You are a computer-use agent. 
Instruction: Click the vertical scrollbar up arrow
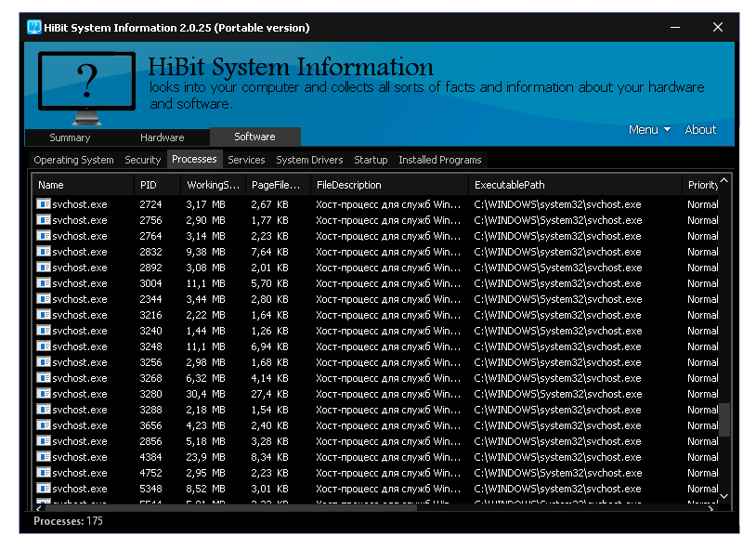coord(724,180)
